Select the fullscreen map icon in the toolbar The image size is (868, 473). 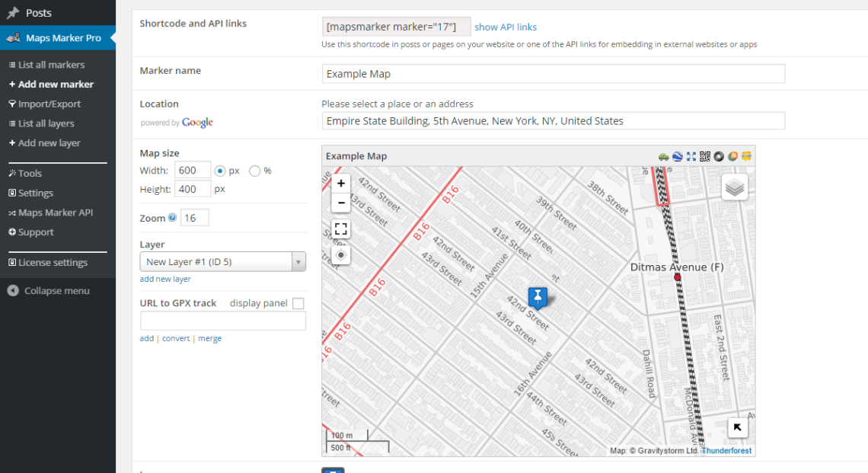click(691, 155)
